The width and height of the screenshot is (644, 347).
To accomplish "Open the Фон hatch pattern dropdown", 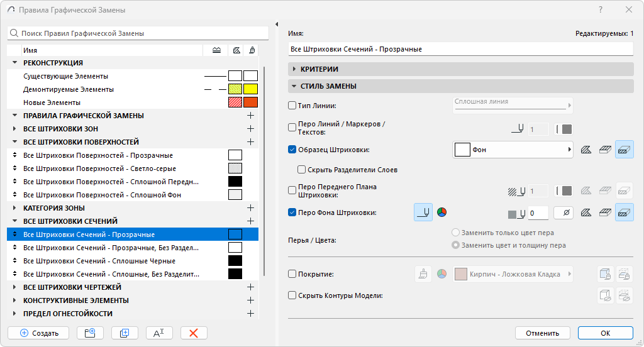I will point(513,150).
